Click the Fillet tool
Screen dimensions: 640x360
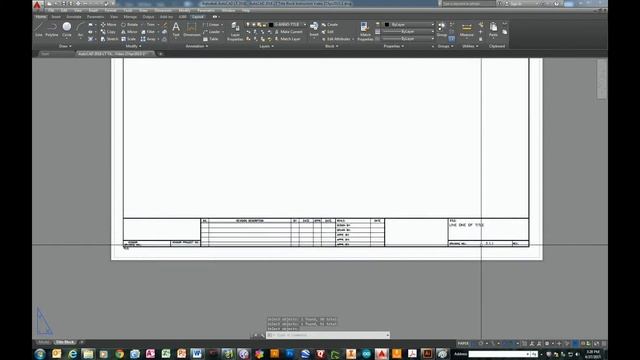tap(148, 32)
